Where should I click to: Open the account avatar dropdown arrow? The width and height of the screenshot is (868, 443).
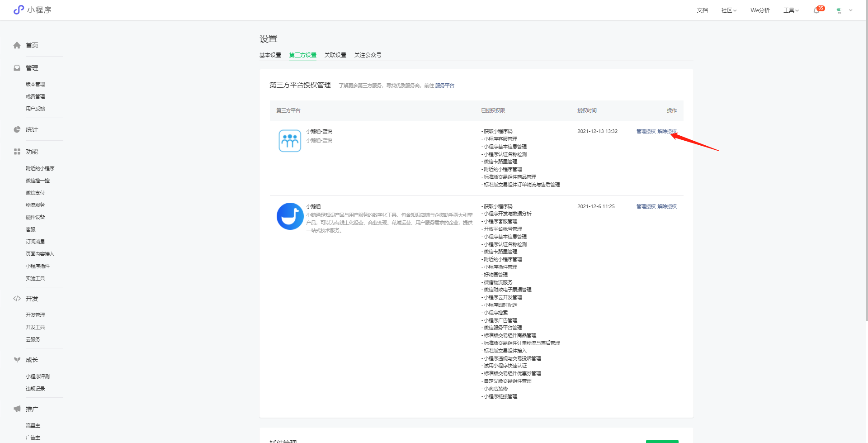850,10
